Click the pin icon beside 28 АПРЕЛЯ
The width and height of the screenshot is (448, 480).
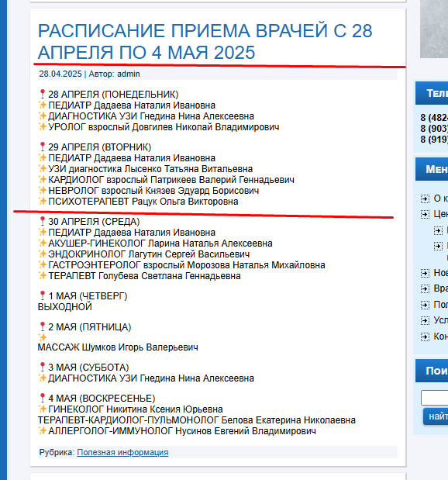[42, 94]
